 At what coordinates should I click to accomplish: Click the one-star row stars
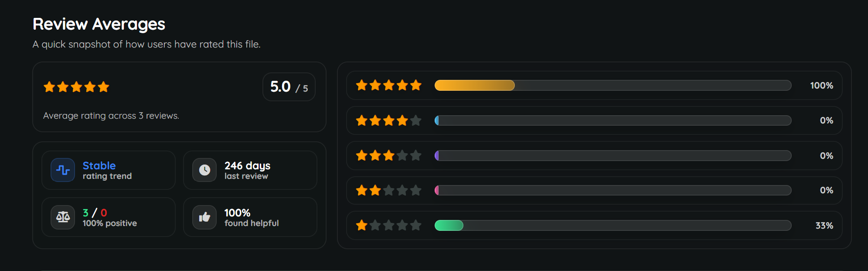(388, 225)
